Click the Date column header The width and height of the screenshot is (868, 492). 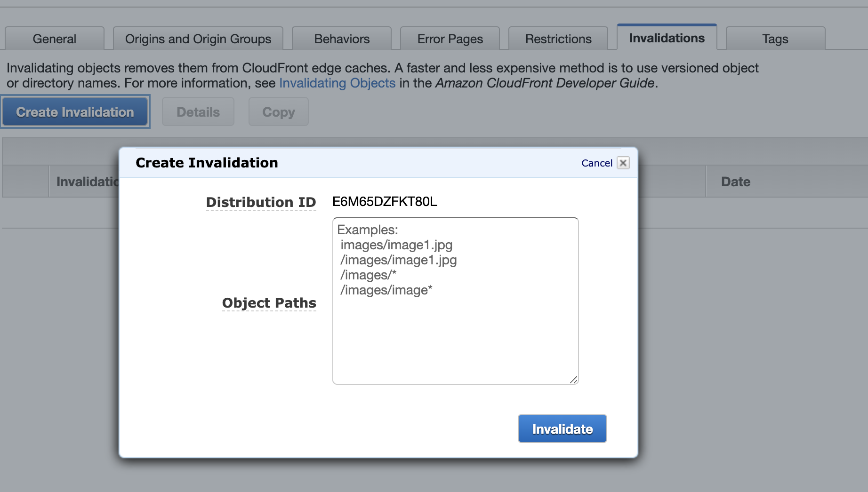click(735, 182)
